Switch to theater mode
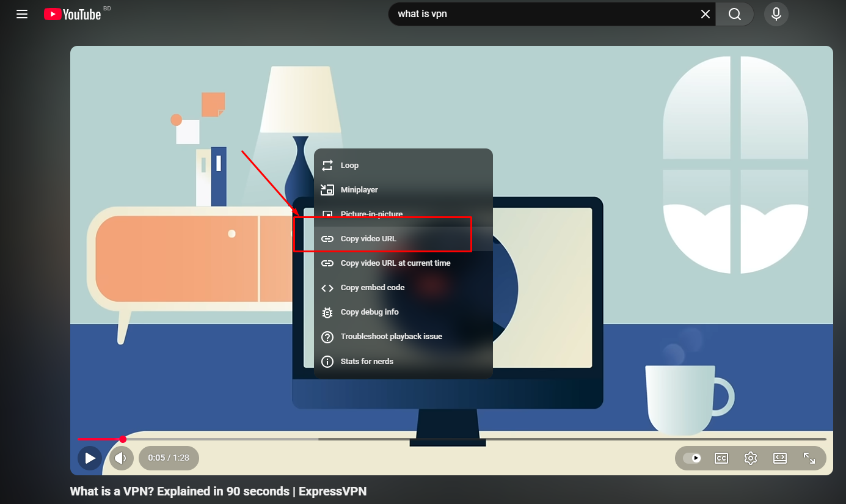Viewport: 846px width, 504px height. 779,458
